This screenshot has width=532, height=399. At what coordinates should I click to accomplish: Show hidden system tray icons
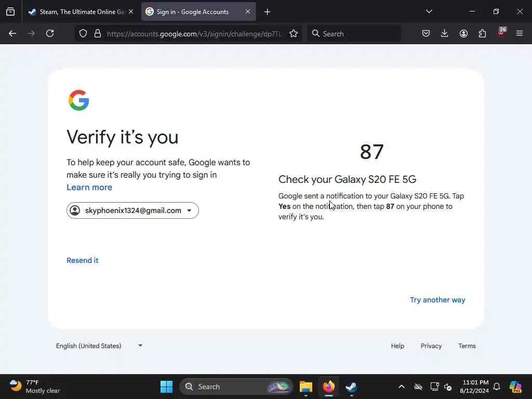pos(402,387)
